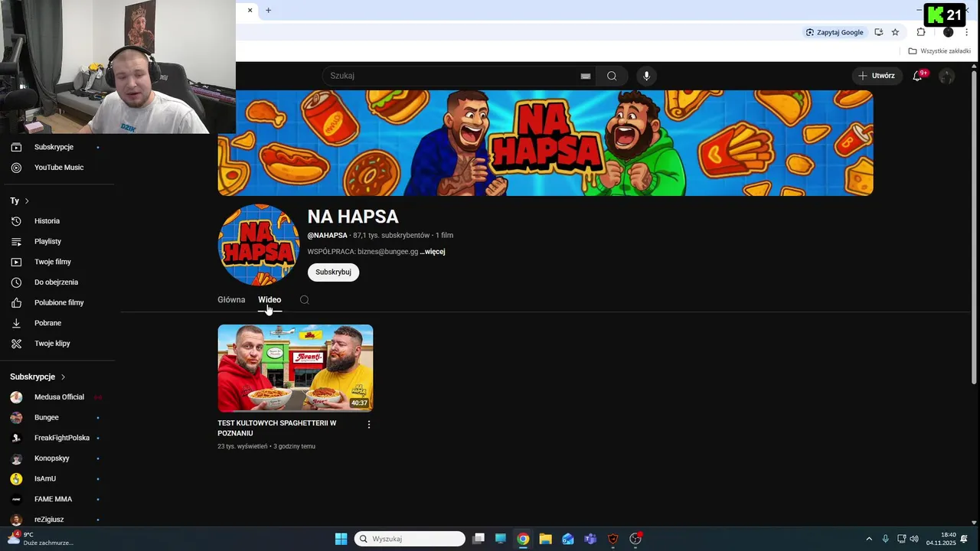Click the @NAHAPSA channel handle
Image resolution: width=980 pixels, height=551 pixels.
click(328, 236)
